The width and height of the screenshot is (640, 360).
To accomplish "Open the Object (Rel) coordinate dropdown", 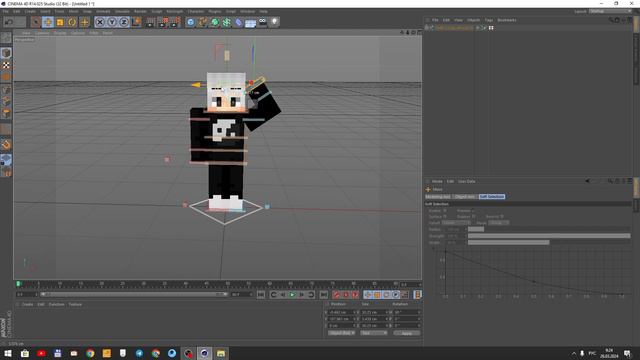I will [341, 333].
